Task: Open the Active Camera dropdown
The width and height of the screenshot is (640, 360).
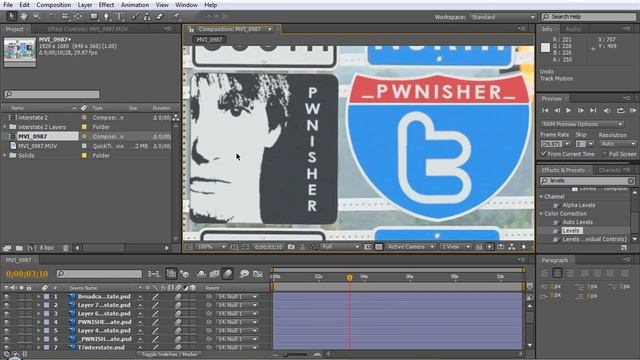Action: click(411, 247)
